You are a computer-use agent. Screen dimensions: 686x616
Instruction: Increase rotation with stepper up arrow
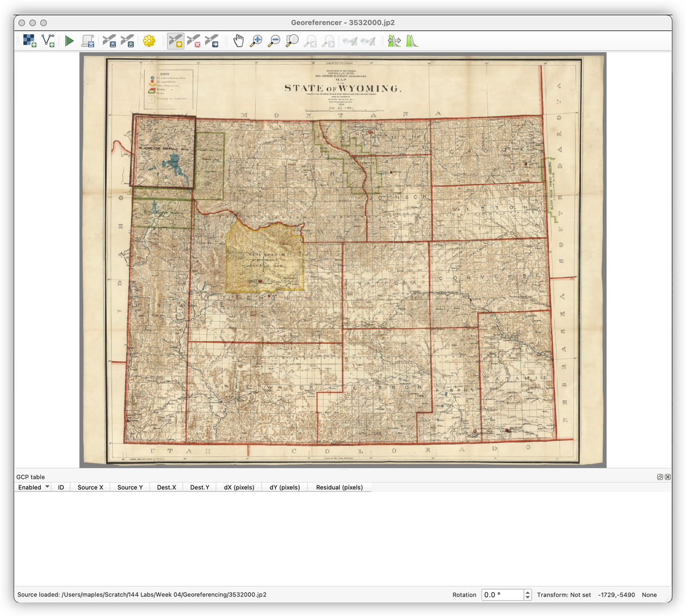pos(528,592)
